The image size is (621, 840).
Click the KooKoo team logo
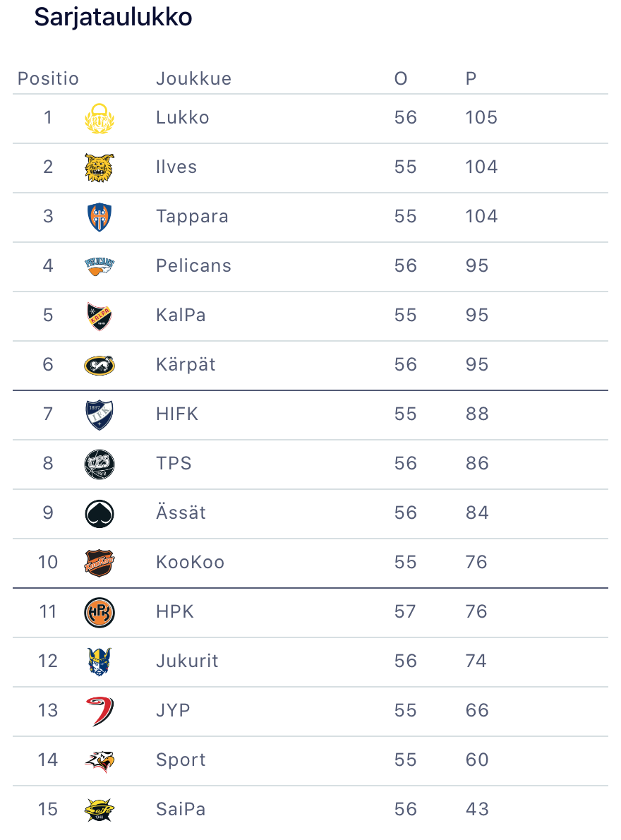(x=99, y=563)
